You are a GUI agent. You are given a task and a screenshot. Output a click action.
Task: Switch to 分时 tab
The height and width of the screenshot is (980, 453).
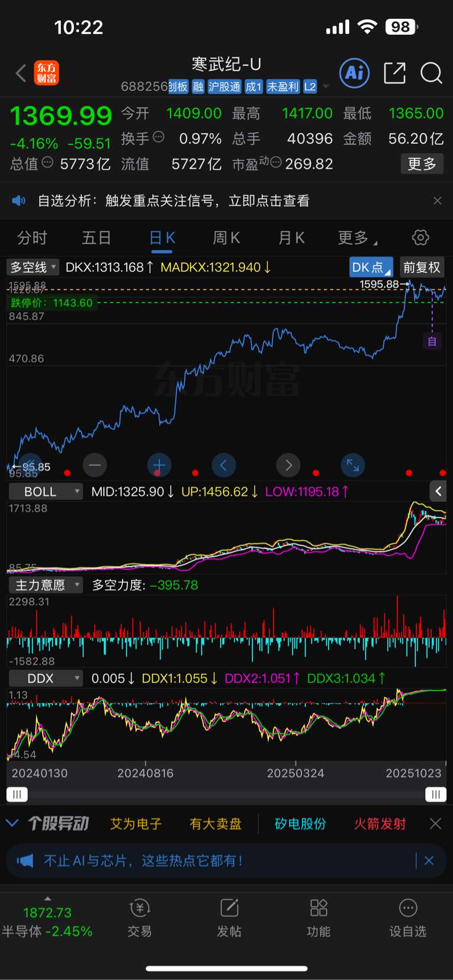(32, 238)
